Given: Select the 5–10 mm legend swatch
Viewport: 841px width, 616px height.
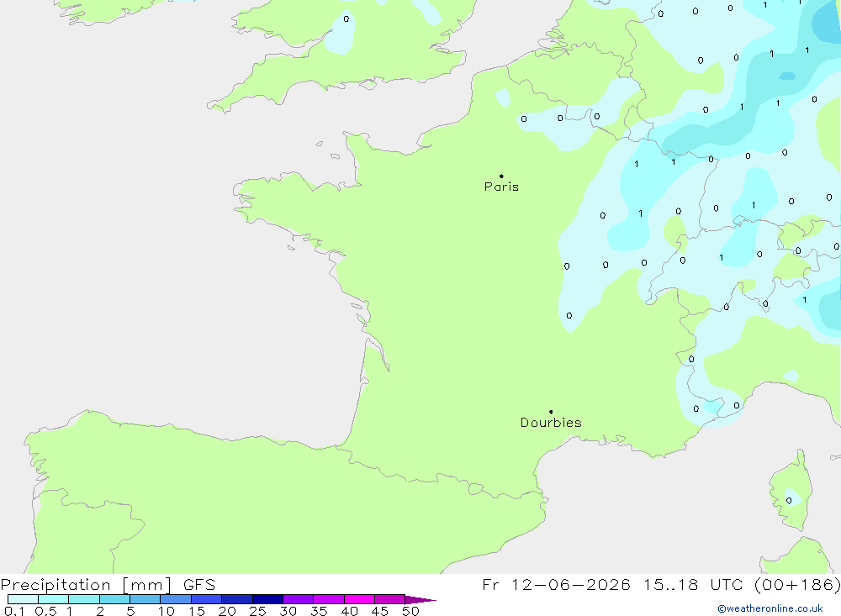Looking at the screenshot, I should 145,599.
